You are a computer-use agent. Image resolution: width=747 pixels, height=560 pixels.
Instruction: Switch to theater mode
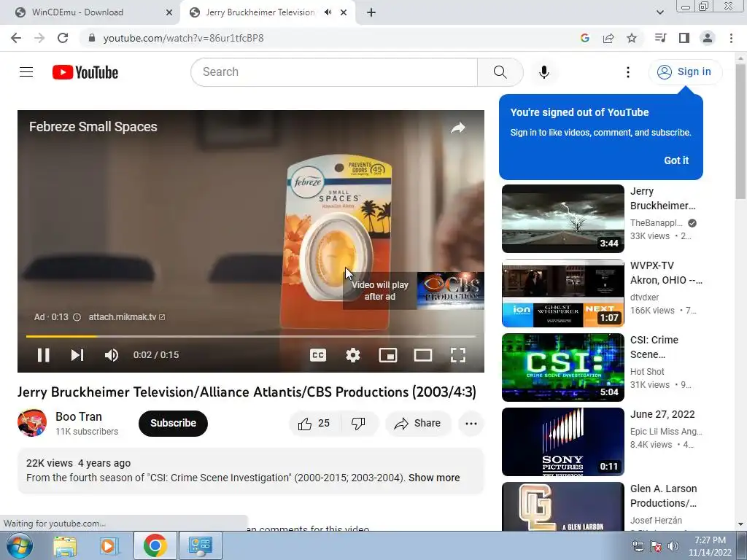click(x=423, y=355)
